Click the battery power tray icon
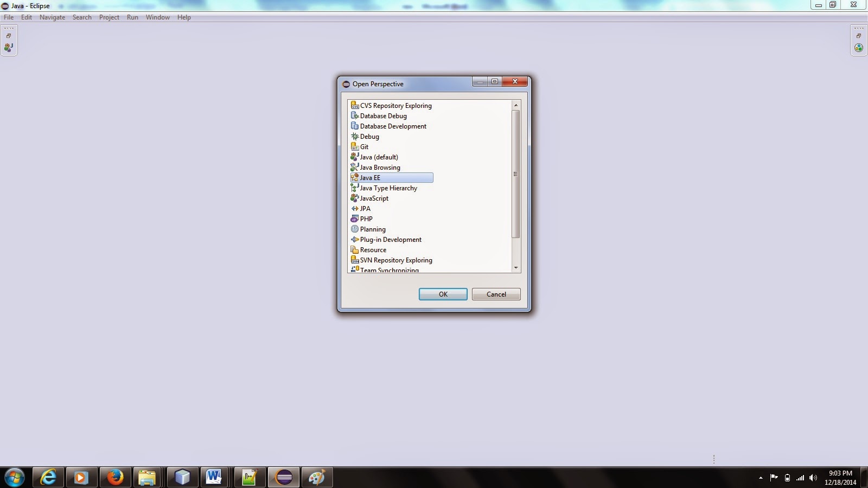Screen dimensions: 868x488 point(787,478)
